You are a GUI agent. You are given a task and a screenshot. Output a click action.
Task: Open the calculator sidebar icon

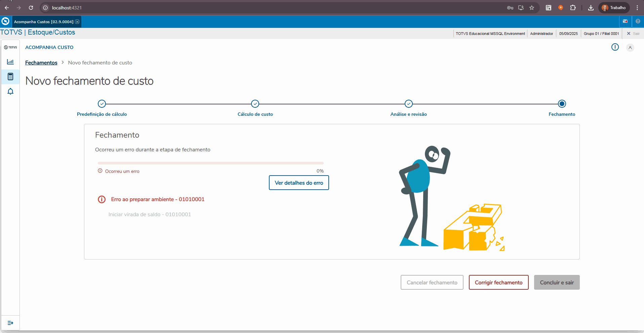click(x=10, y=77)
